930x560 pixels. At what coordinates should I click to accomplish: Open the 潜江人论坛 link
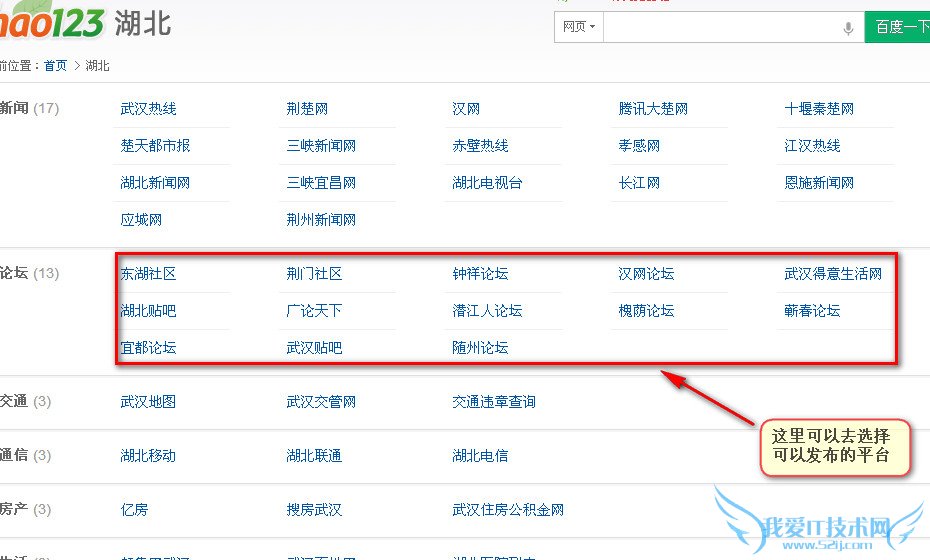coord(488,311)
